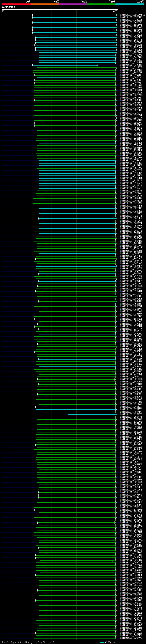Click label UniRef100_C5PAF1
This screenshot has width=146, height=644.
point(131,233)
